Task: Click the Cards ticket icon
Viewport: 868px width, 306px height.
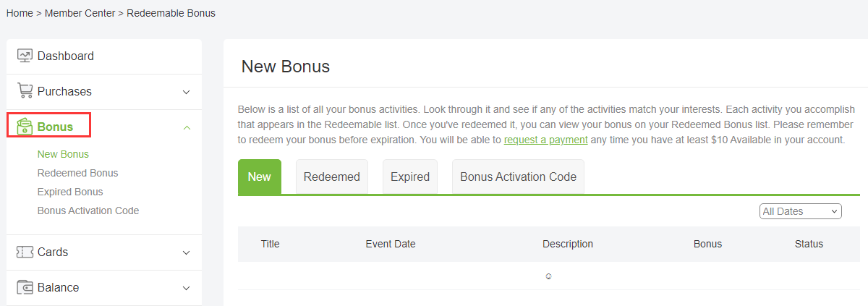Action: tap(25, 252)
